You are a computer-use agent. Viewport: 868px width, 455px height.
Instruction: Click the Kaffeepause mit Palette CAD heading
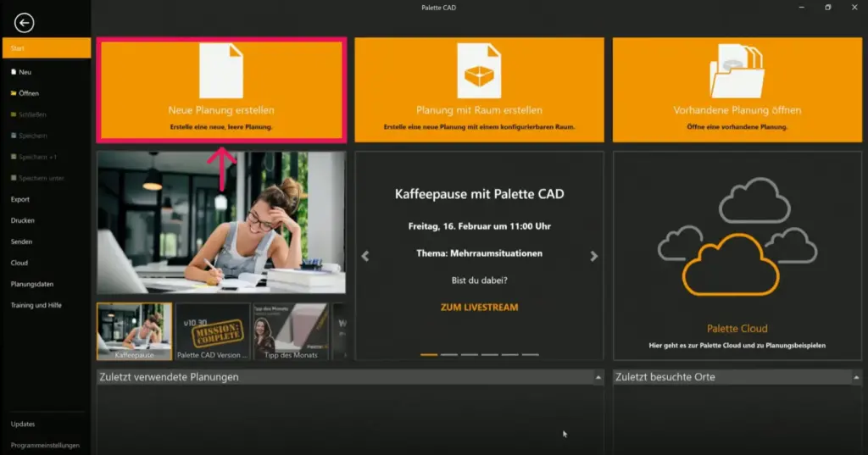pyautogui.click(x=480, y=194)
